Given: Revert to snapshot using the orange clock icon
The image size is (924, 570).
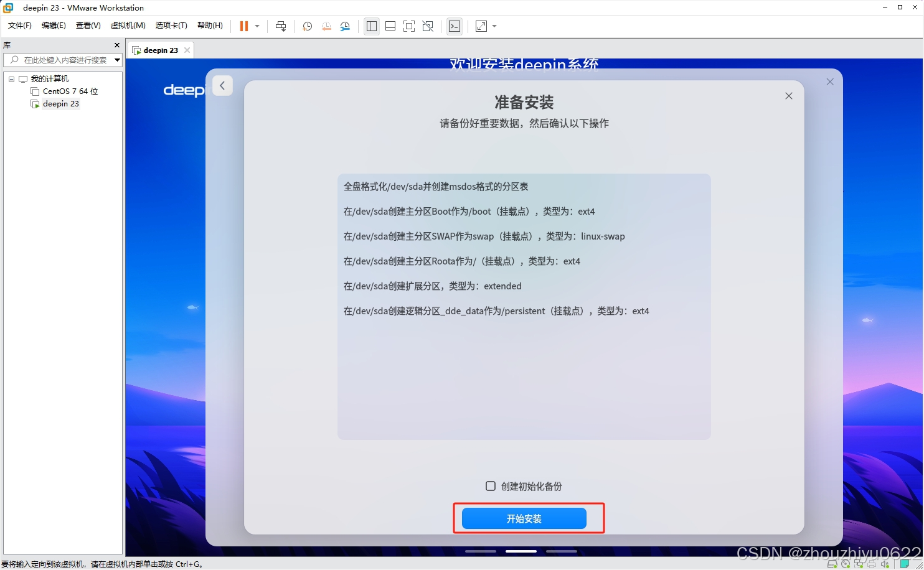Looking at the screenshot, I should 326,26.
